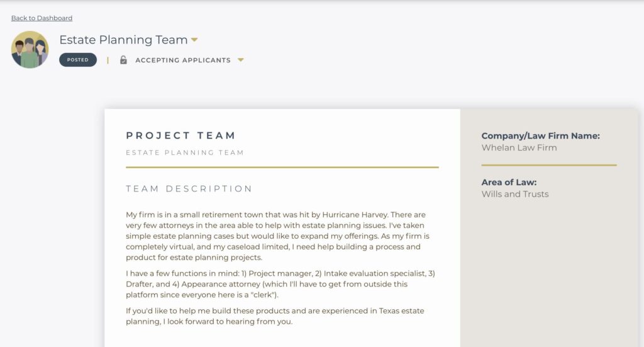This screenshot has height=347, width=644.
Task: Click the Back to Dashboard link
Action: tap(42, 18)
